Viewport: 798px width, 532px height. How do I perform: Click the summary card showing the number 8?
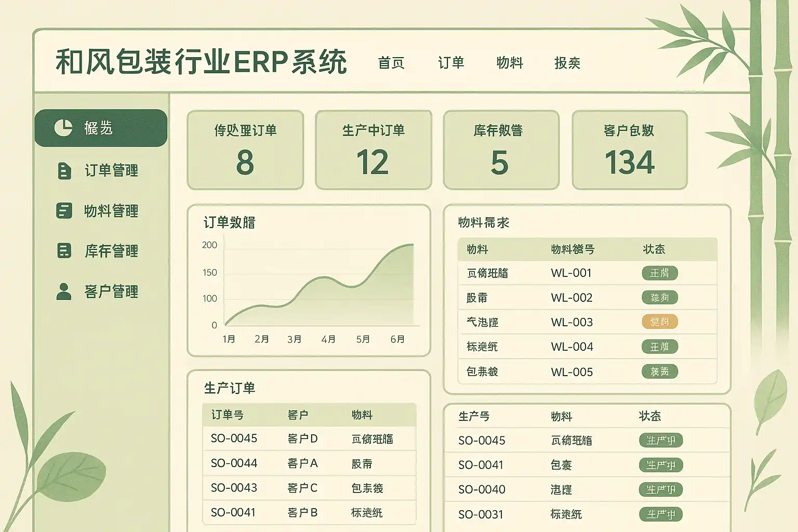pyautogui.click(x=245, y=150)
